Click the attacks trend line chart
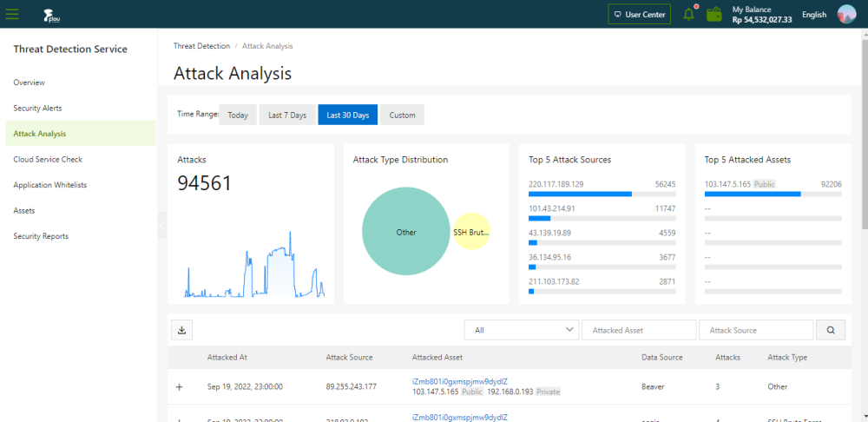This screenshot has height=422, width=868. click(254, 266)
